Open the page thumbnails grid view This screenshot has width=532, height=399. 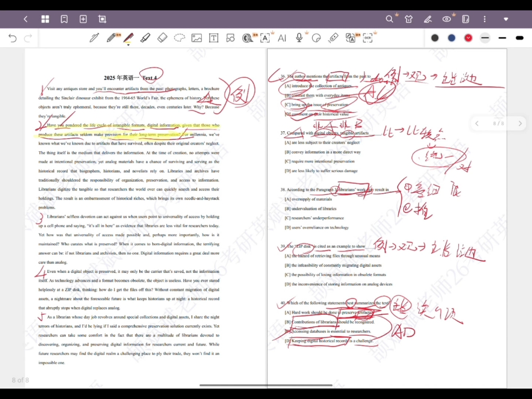click(45, 19)
